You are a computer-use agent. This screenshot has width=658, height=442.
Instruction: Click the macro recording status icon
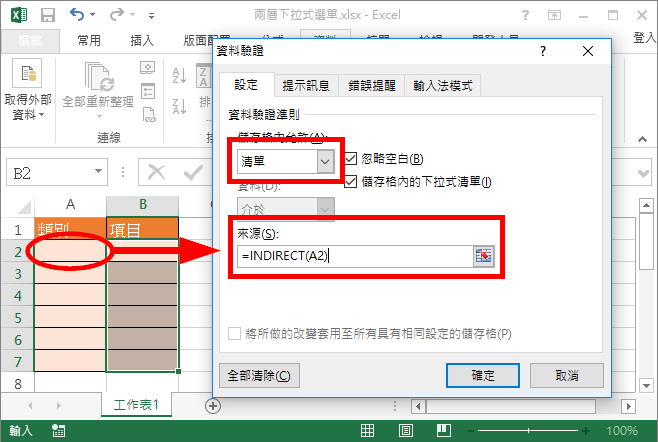(x=58, y=431)
